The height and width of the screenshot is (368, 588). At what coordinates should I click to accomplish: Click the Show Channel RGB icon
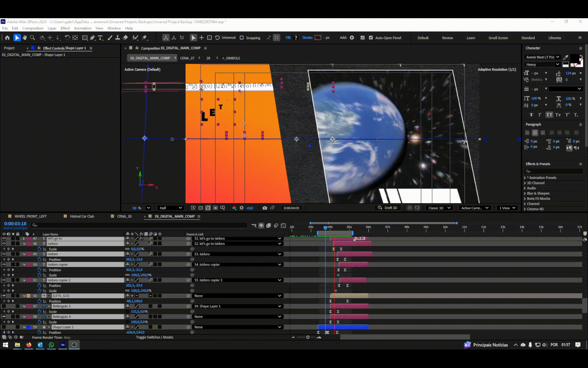coord(234,208)
